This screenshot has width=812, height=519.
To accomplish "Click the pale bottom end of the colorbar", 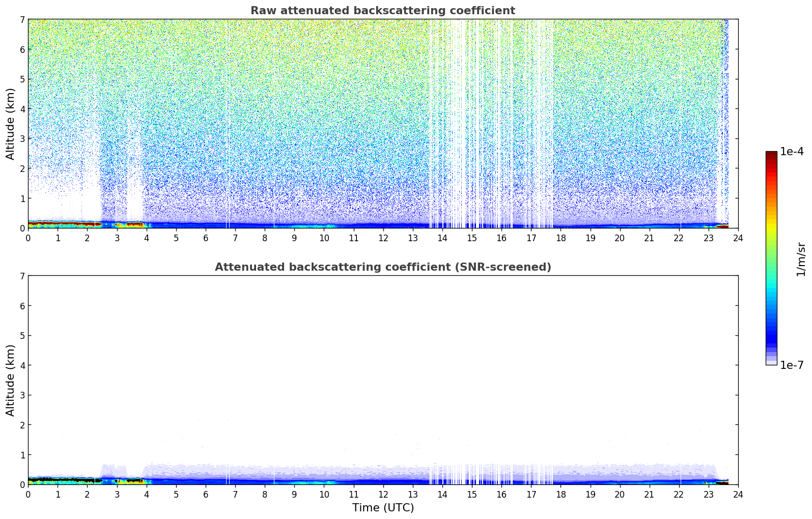I will (x=771, y=362).
